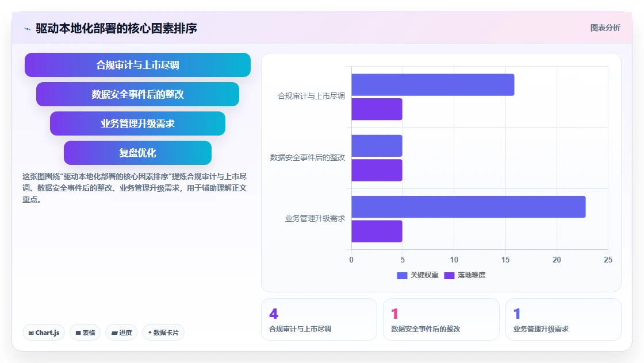Click the page title 驱动本地化部署的核心因素排序

[x=116, y=28]
